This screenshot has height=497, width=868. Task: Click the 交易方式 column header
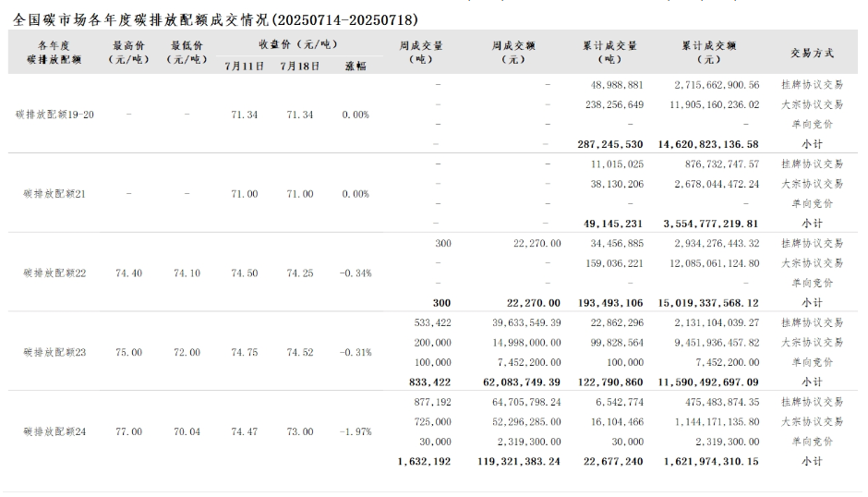[x=813, y=53]
